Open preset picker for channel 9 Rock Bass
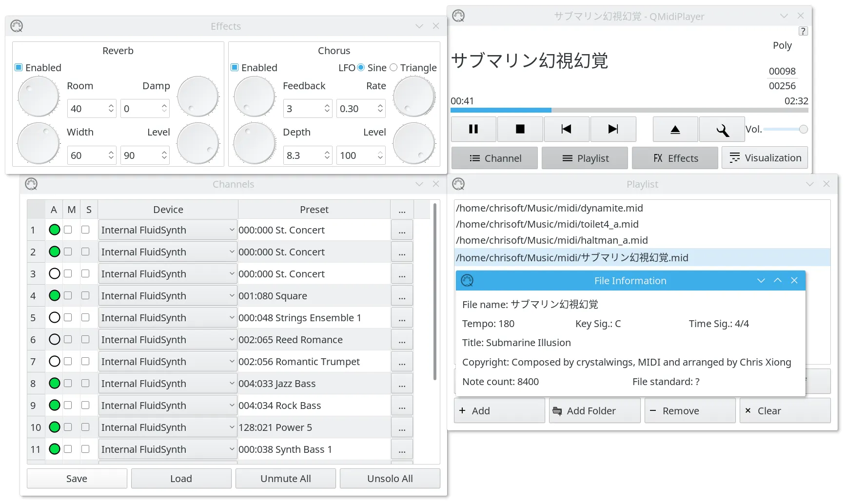This screenshot has height=504, width=865. coord(402,406)
